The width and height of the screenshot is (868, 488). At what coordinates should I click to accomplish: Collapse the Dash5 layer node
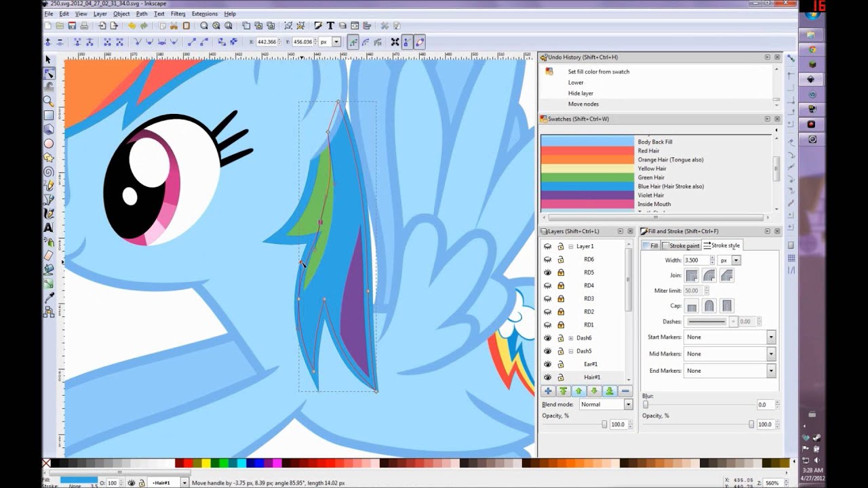coord(571,351)
